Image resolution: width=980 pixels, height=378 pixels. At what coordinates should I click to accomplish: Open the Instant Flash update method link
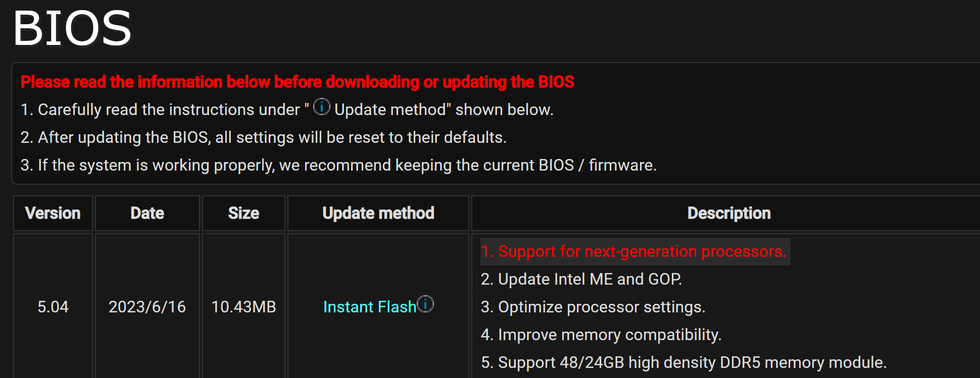coord(369,307)
